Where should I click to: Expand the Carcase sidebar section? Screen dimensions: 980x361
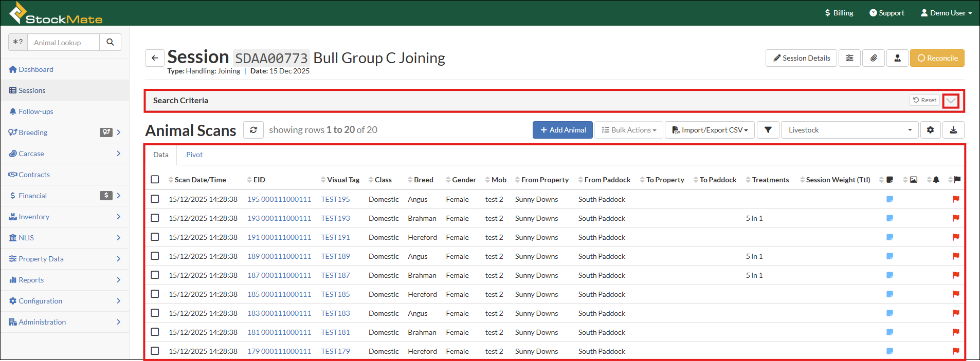tap(118, 154)
